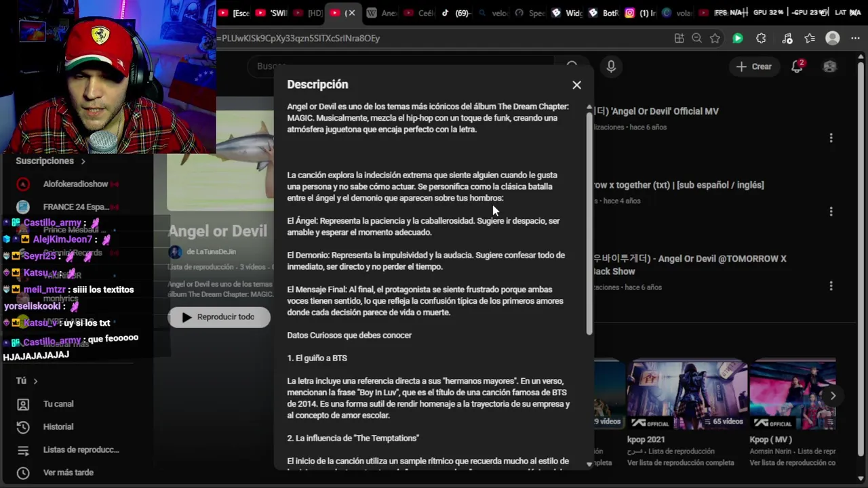Open browser settings and more menu
Screen dimensions: 868x488
coord(855,39)
